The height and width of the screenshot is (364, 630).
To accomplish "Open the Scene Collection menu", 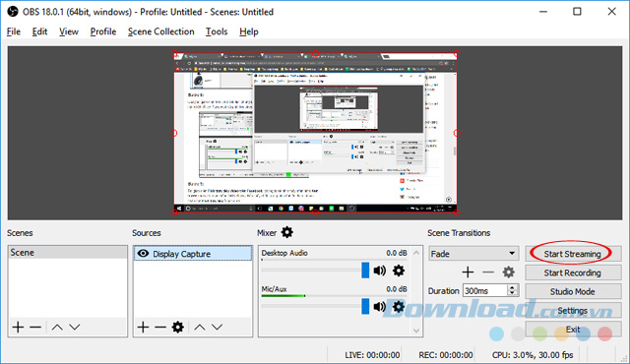I will 161,31.
